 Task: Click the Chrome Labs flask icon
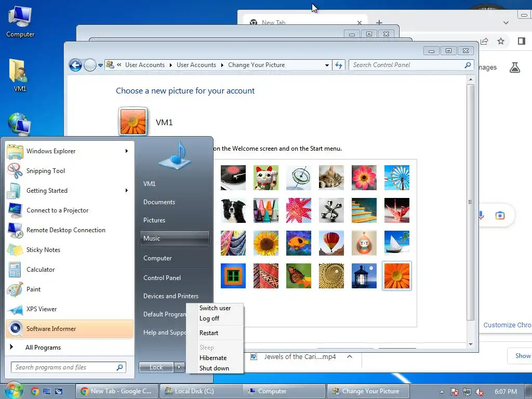[x=515, y=68]
